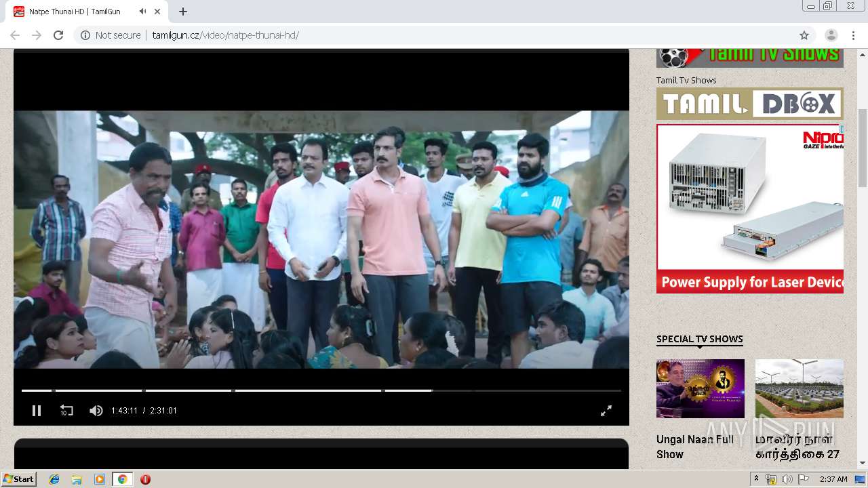This screenshot has height=488, width=868.
Task: Go back to previous page
Action: click(15, 35)
